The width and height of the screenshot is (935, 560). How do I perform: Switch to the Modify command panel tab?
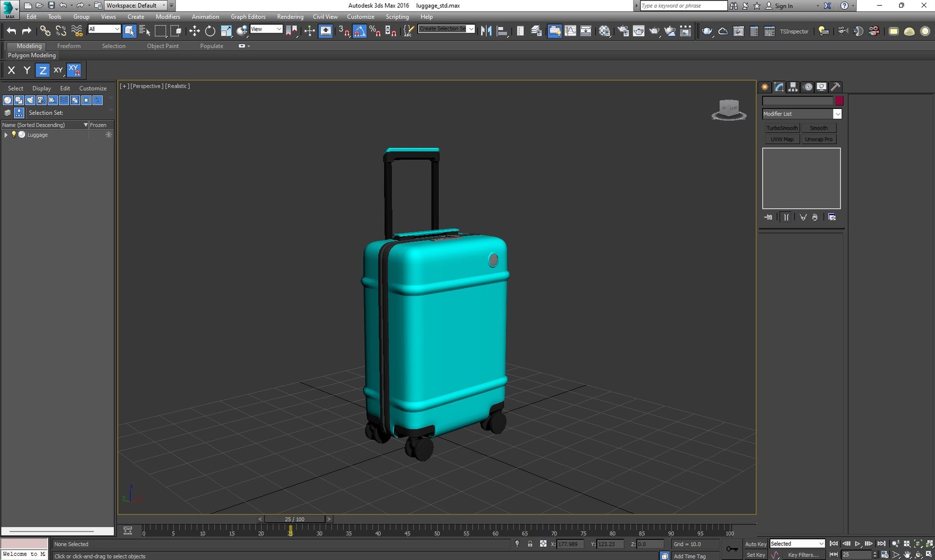pos(779,87)
